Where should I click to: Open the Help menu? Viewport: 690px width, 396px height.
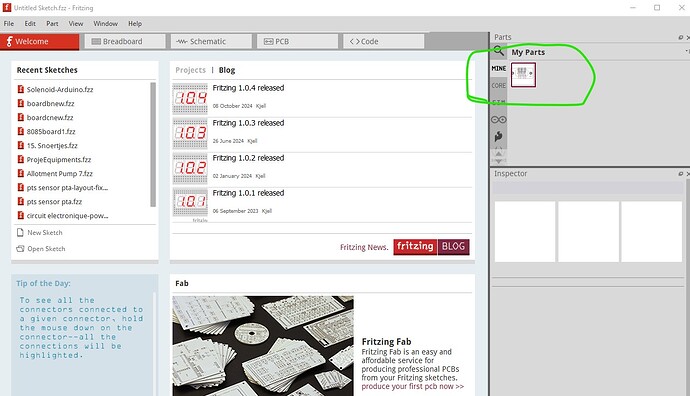[135, 23]
